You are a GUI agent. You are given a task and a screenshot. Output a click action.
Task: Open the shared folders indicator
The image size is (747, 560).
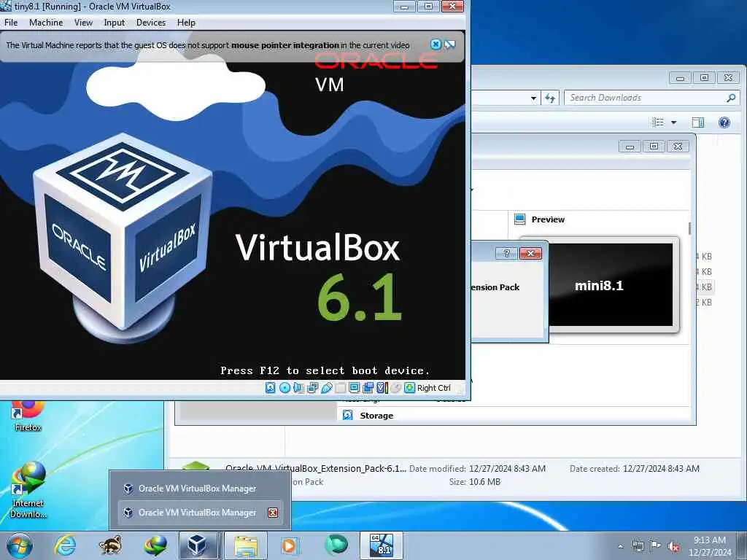pyautogui.click(x=340, y=388)
